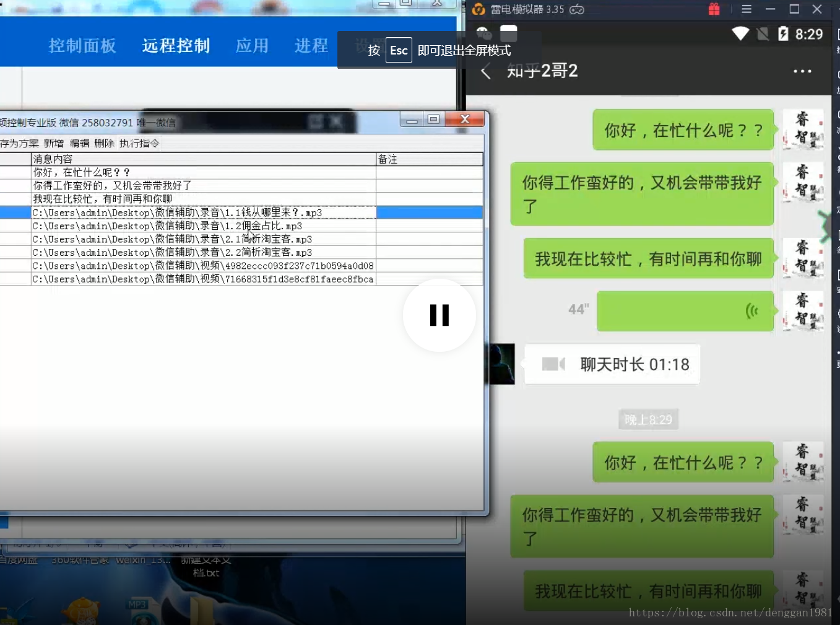
Task: Open the gift icon in the emulator title bar
Action: tap(714, 9)
